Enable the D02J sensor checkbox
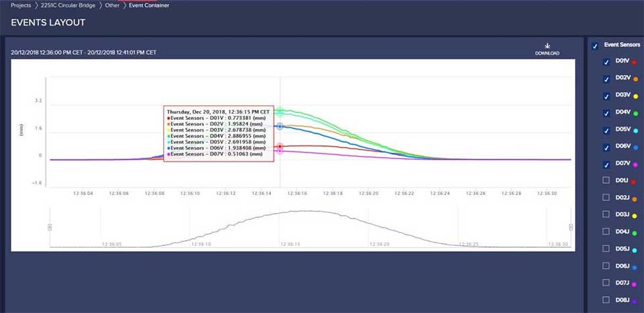The image size is (644, 313). click(x=606, y=198)
